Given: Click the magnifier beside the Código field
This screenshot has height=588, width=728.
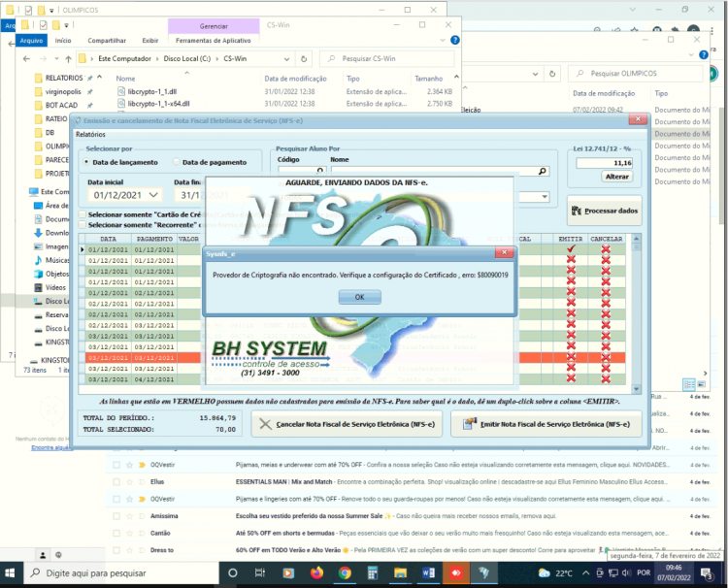Looking at the screenshot, I should (x=320, y=171).
